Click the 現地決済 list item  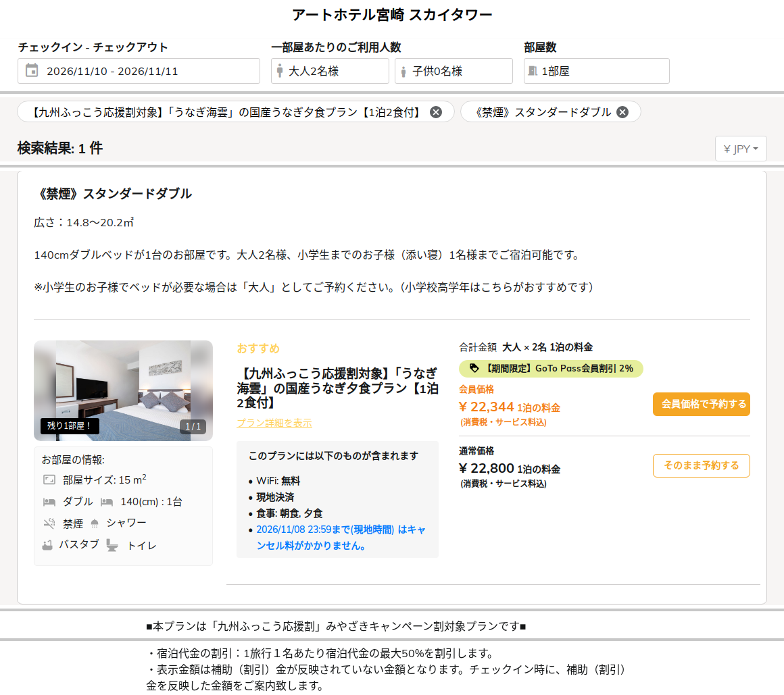point(275,497)
